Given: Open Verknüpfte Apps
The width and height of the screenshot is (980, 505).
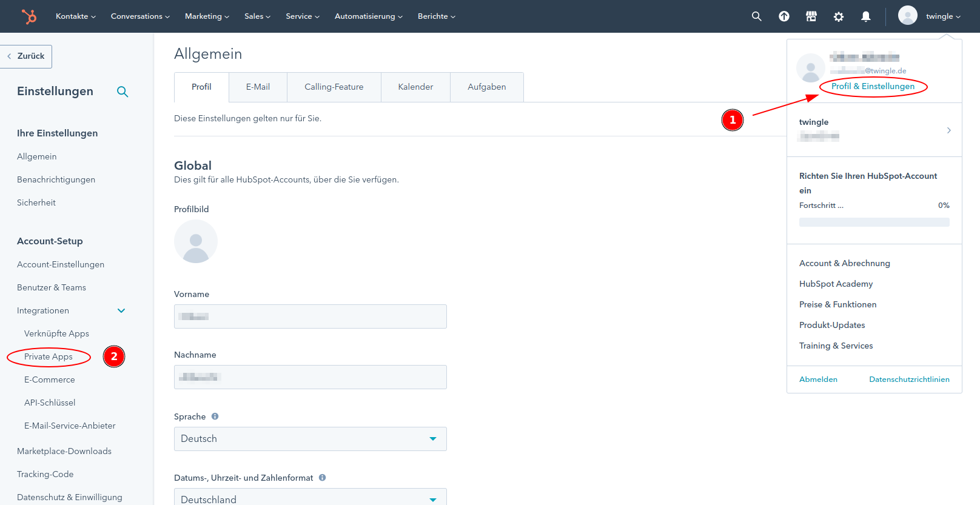Looking at the screenshot, I should [x=56, y=333].
